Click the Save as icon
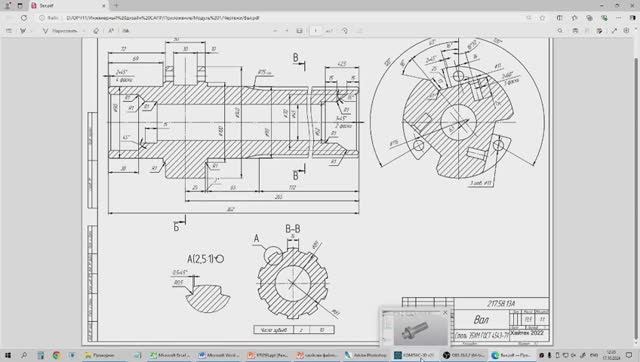This screenshot has width=640, height=362. point(600,31)
